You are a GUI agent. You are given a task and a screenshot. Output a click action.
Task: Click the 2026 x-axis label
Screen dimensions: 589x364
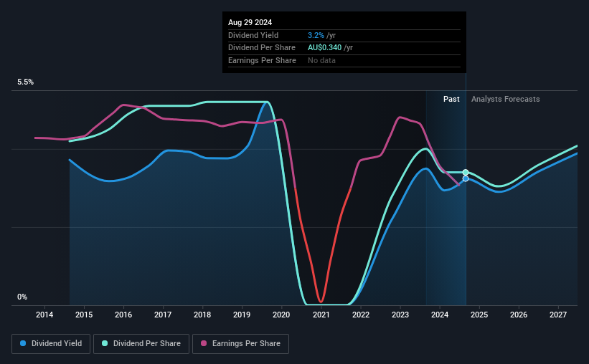click(x=519, y=315)
